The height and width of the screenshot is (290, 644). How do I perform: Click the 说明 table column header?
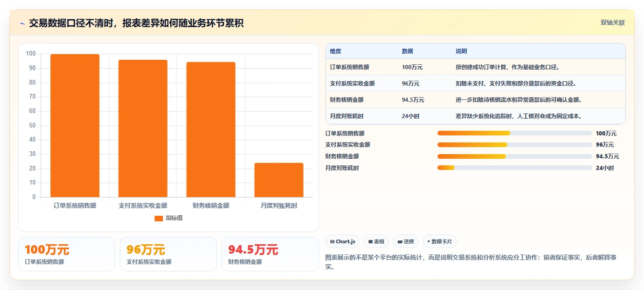click(x=461, y=51)
